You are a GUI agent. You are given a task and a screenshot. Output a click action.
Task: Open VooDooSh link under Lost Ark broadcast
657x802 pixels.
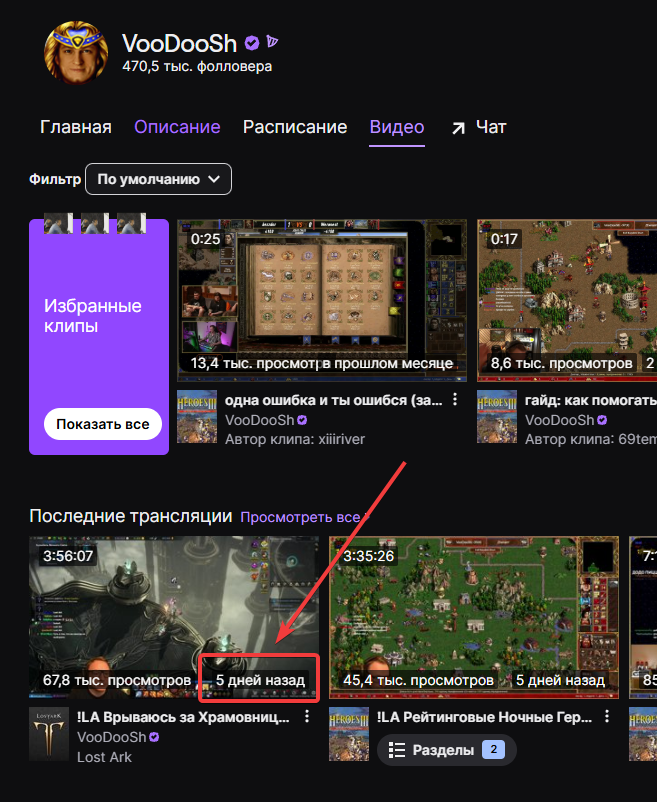[111, 737]
